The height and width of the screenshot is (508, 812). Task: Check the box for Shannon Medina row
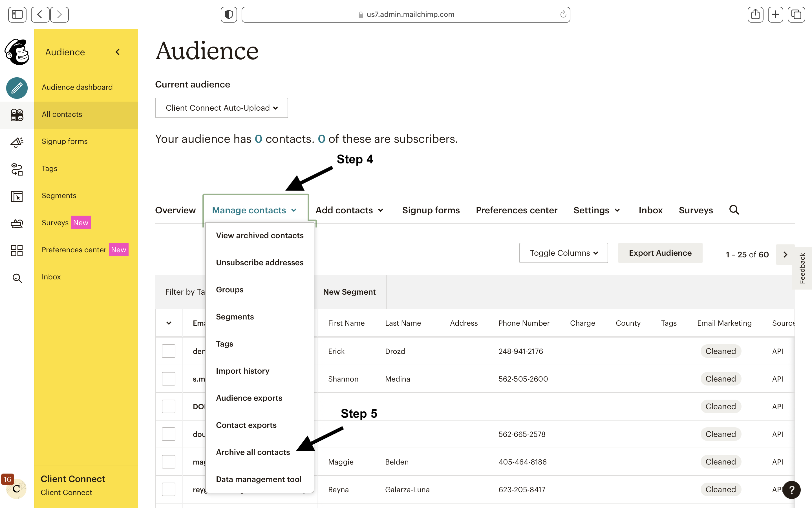point(168,379)
